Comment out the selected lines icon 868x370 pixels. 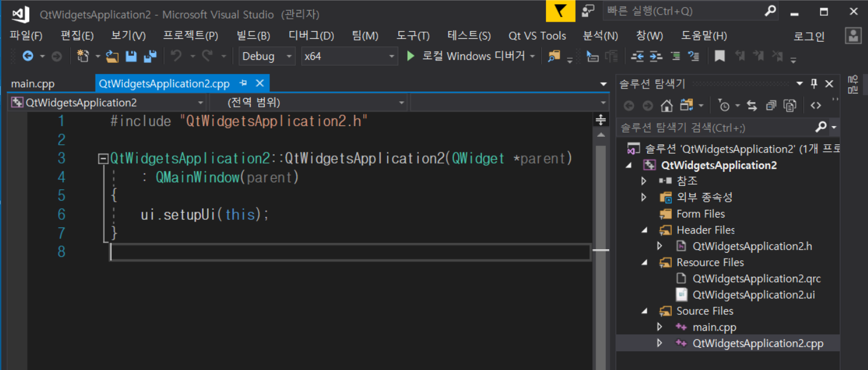click(x=675, y=56)
